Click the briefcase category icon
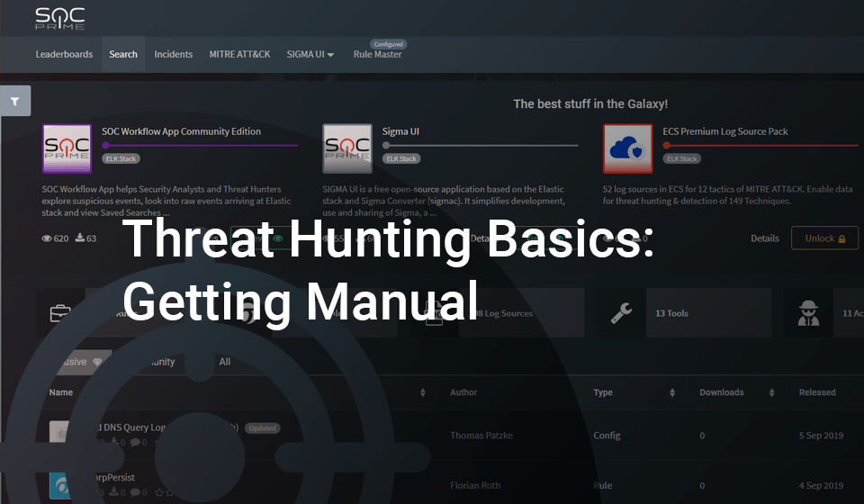The image size is (864, 504). (x=60, y=313)
